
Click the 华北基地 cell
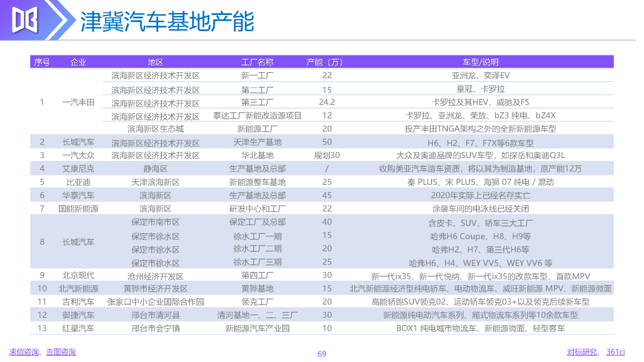pos(257,155)
